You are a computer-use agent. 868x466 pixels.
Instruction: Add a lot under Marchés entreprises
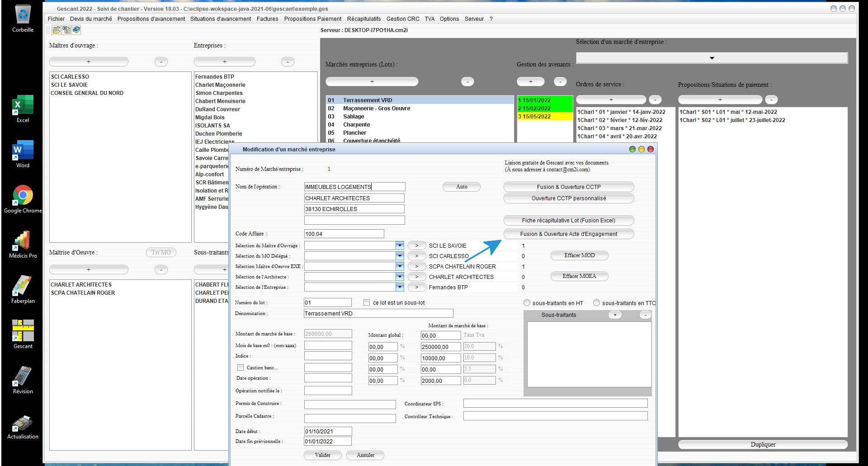pos(372,81)
